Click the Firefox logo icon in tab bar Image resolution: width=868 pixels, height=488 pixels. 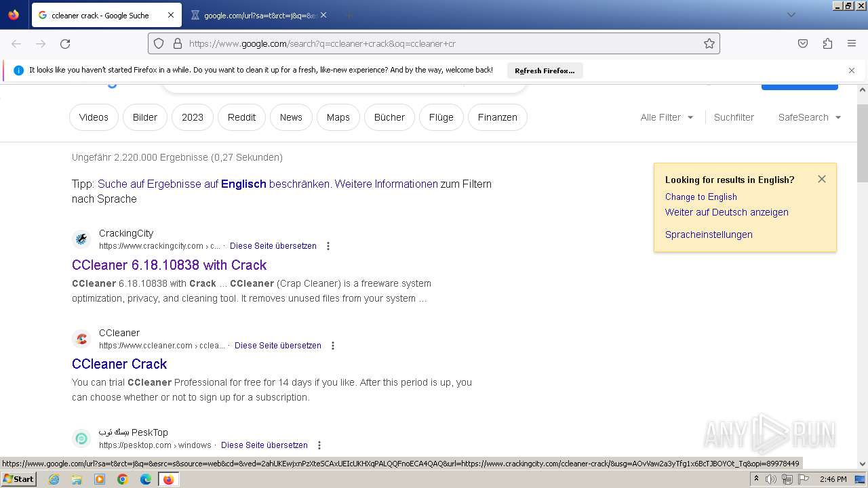pyautogui.click(x=14, y=15)
